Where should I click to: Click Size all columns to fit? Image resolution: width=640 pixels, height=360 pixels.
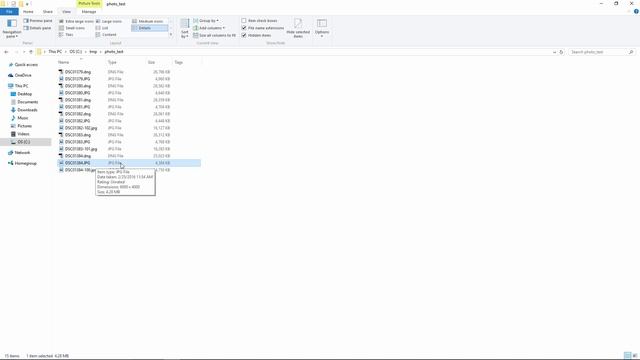tap(214, 36)
